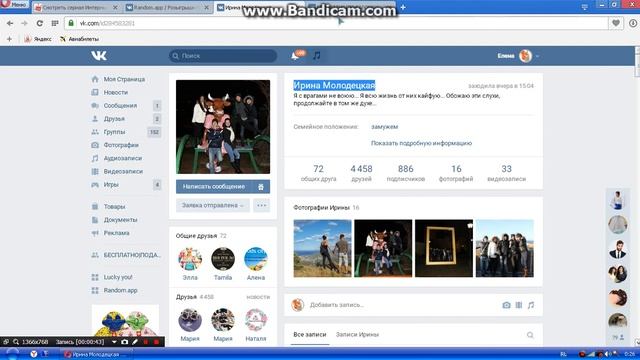The image size is (640, 360).
Task: Click новости link in friends block
Action: (x=258, y=297)
